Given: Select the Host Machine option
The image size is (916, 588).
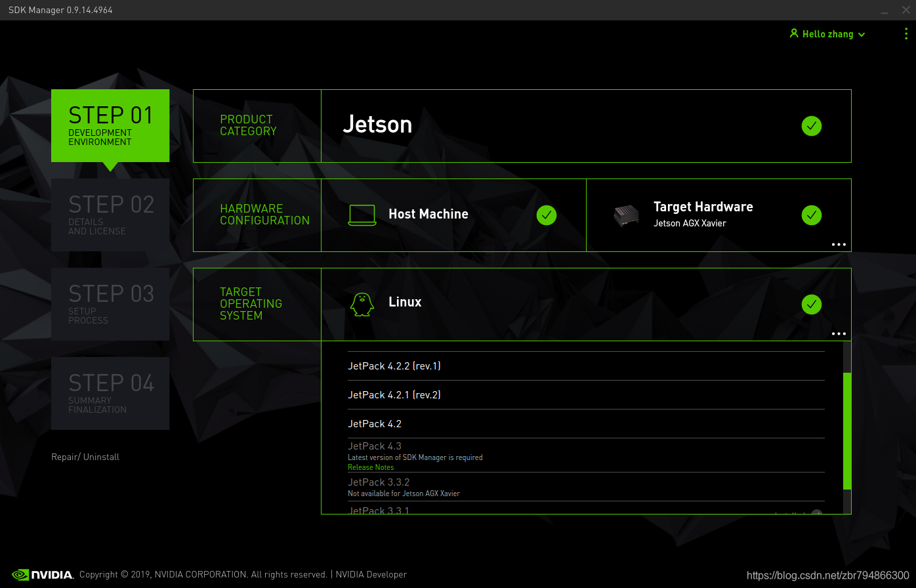Looking at the screenshot, I should (x=453, y=215).
